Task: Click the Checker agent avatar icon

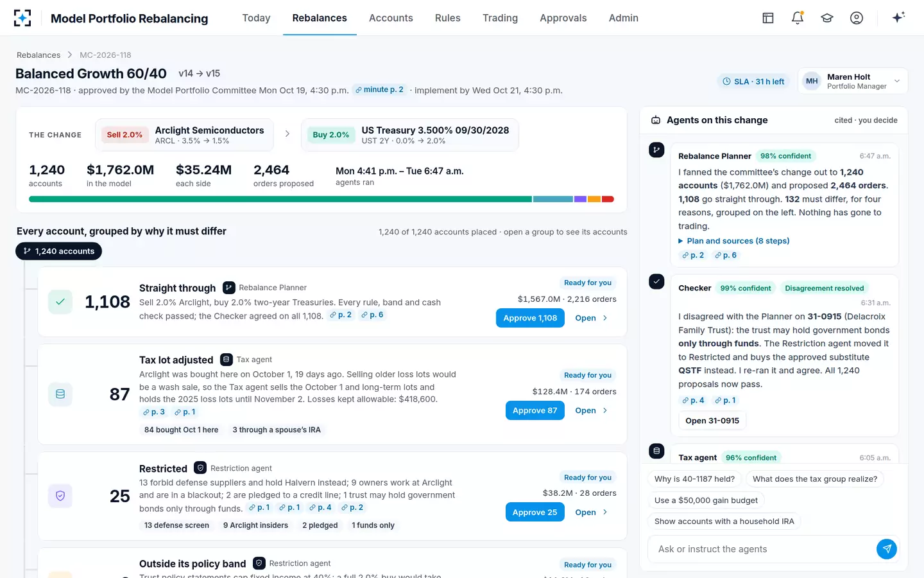Action: (656, 281)
